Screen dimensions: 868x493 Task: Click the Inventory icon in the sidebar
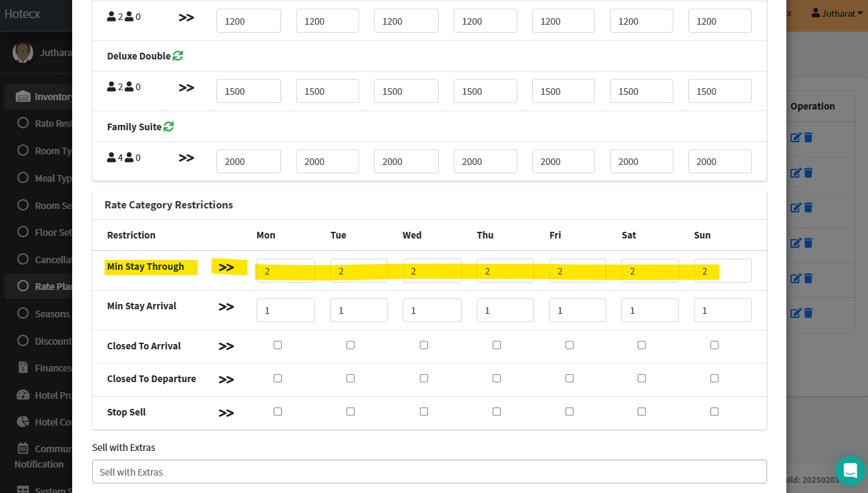(23, 97)
